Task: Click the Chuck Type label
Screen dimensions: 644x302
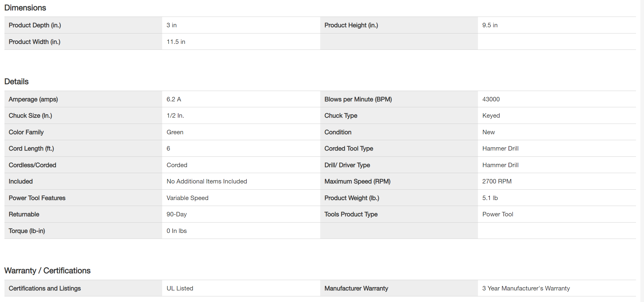Action: [x=341, y=116]
